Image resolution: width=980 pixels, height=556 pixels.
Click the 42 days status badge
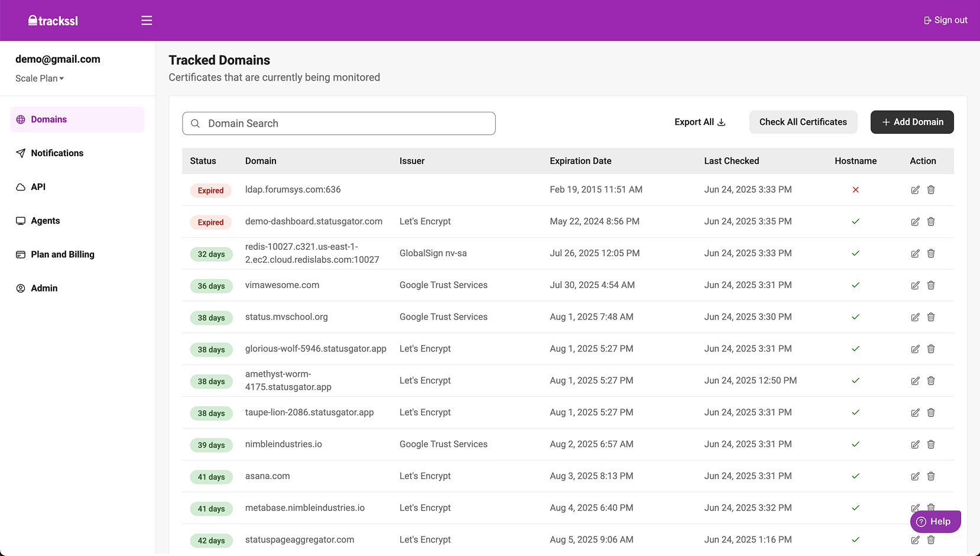click(x=211, y=541)
